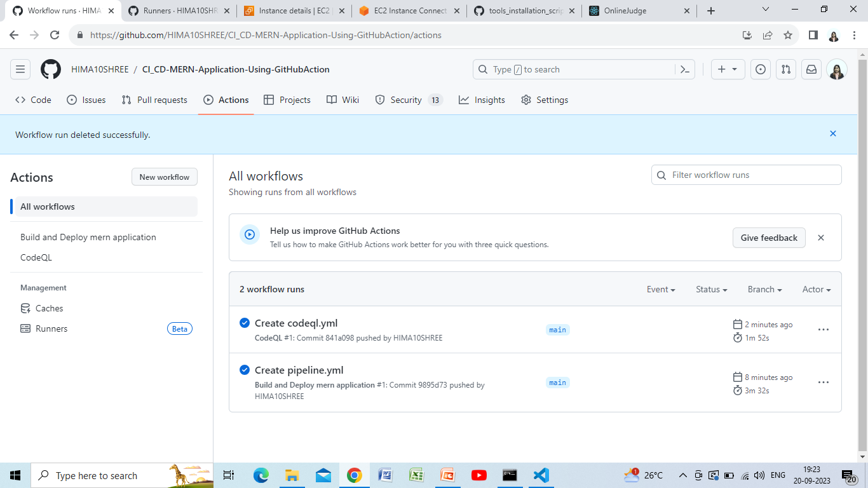Expand the Event filter dropdown
Image resolution: width=868 pixels, height=488 pixels.
[661, 289]
